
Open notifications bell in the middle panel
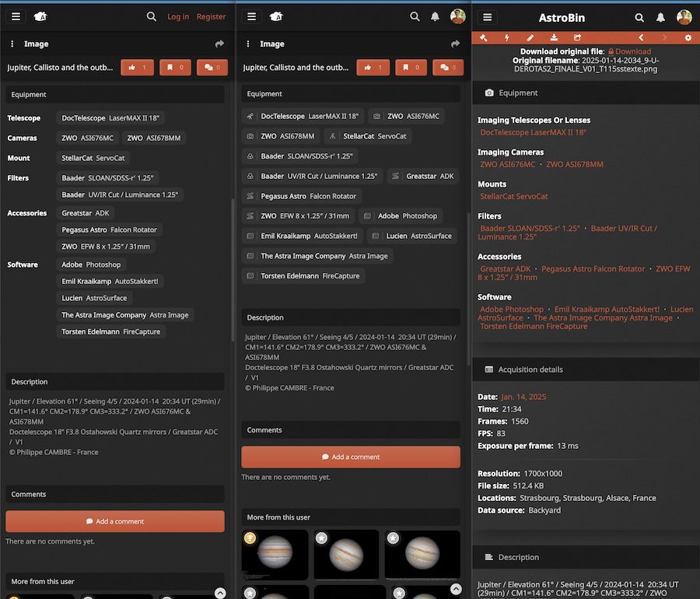(x=435, y=16)
